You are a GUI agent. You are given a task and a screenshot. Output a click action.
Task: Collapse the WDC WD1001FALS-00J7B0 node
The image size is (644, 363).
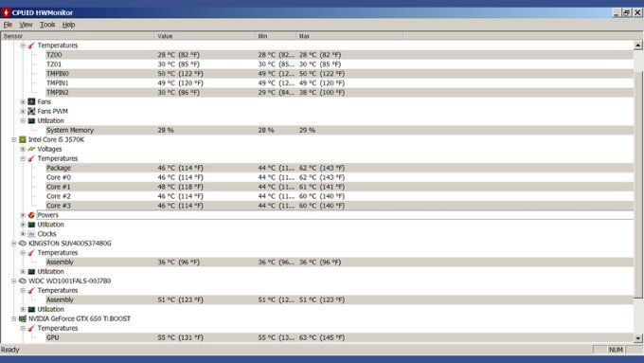(x=13, y=281)
